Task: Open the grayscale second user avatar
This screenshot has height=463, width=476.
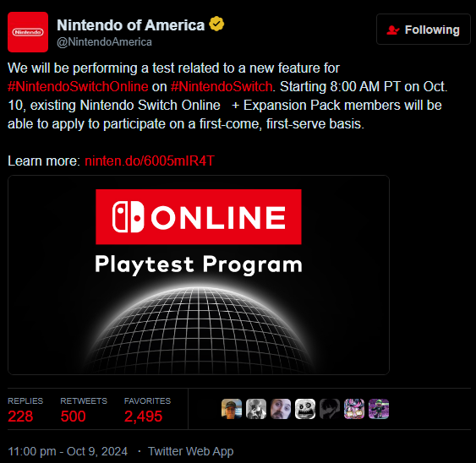Action: coord(256,409)
